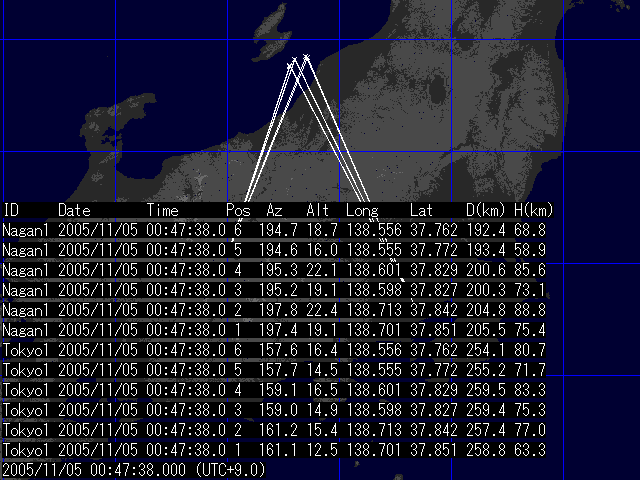Click the altitude value 22.4
This screenshot has width=640, height=480.
322,310
